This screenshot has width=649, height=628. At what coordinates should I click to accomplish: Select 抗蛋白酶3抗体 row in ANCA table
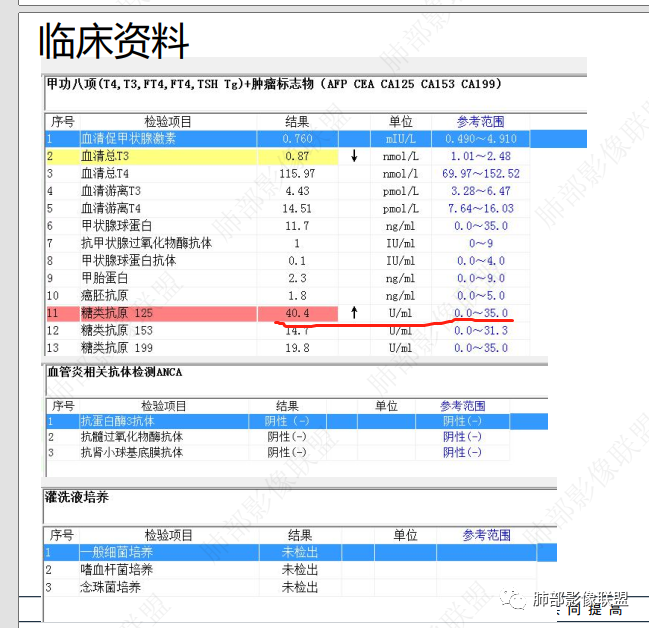click(297, 421)
